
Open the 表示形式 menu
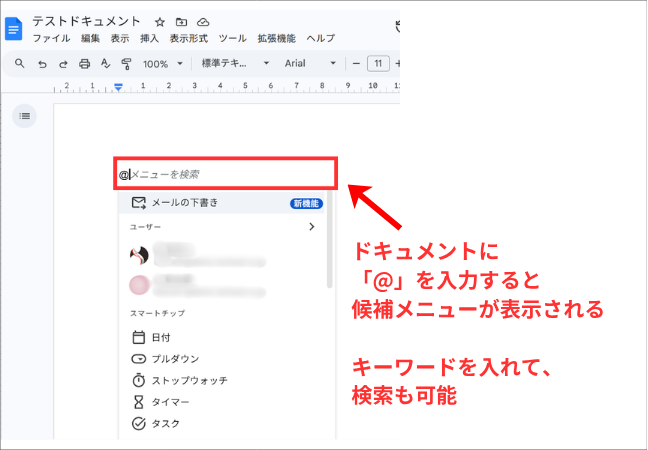coord(188,38)
